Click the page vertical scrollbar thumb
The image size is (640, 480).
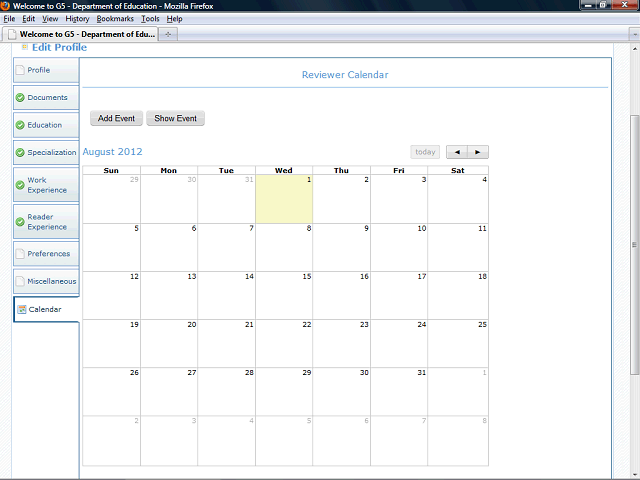635,245
